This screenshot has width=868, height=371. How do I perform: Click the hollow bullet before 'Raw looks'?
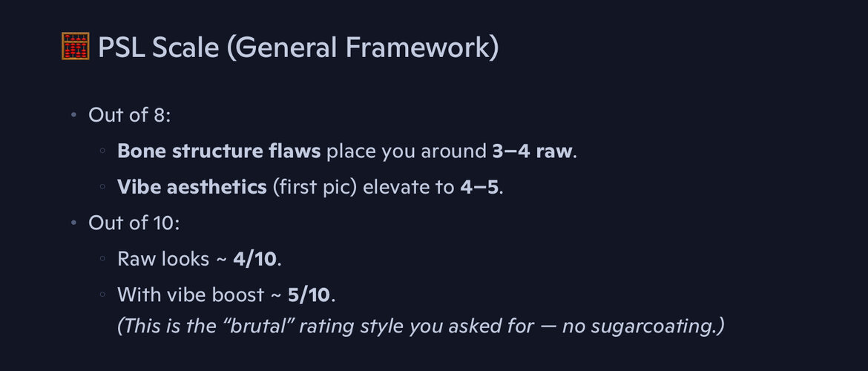[x=102, y=260]
